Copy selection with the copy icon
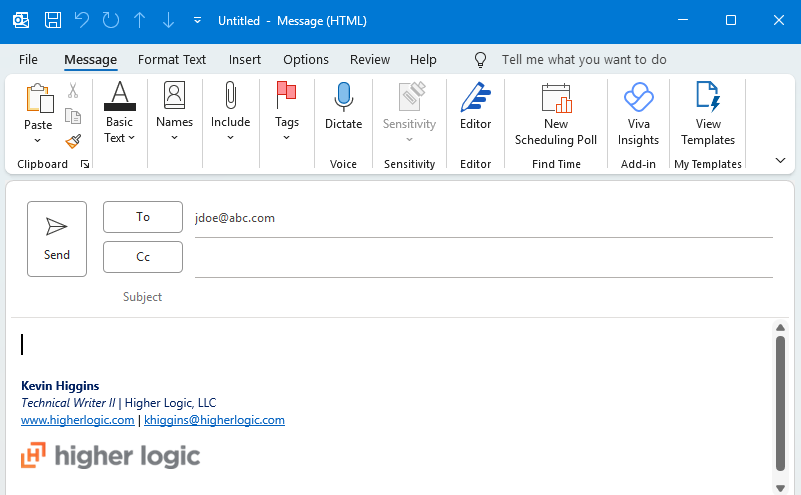This screenshot has width=801, height=495. (x=73, y=116)
